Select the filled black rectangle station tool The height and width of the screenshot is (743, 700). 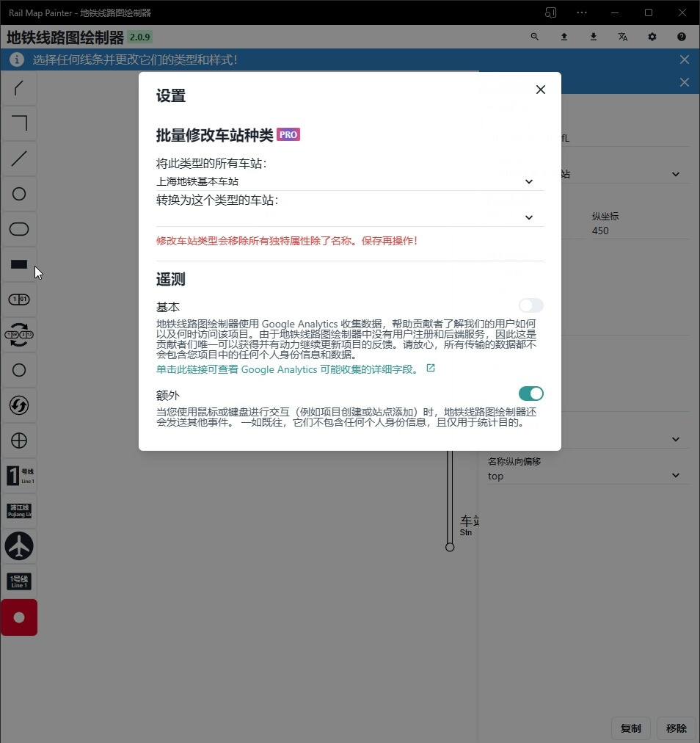coord(19,264)
